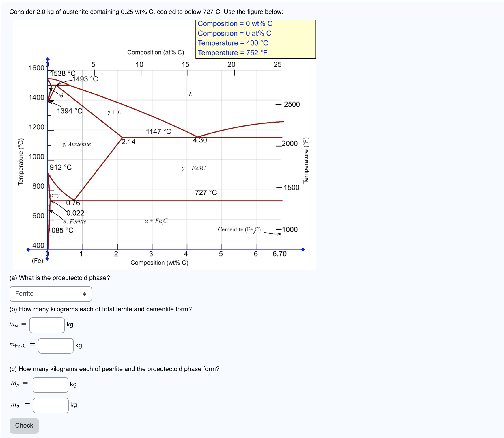Click the 1493 °C peritectic label
Viewport: 504px width, 438px height.
click(x=85, y=79)
